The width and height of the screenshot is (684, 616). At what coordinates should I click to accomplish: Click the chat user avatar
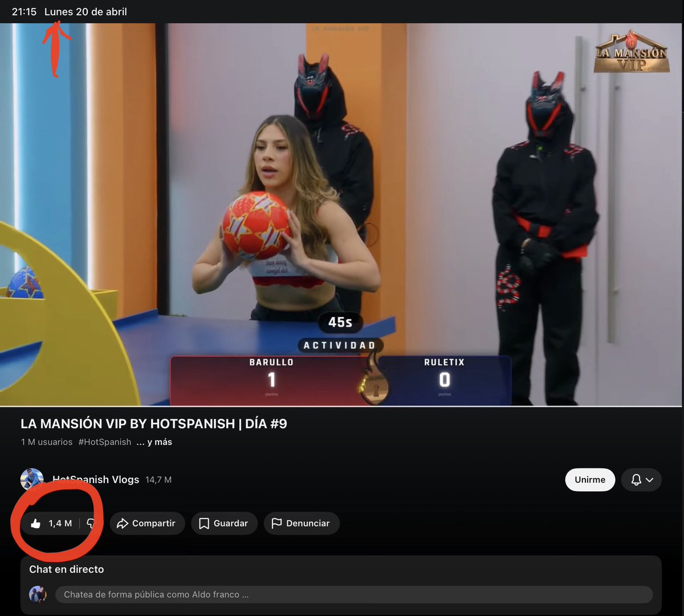pyautogui.click(x=38, y=594)
